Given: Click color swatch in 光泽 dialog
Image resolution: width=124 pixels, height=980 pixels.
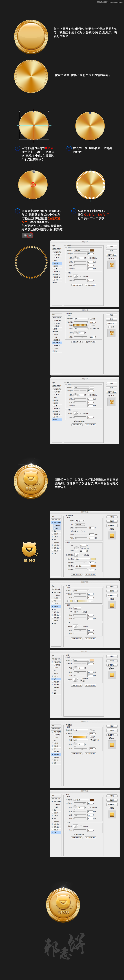Looking at the screenshot, I should tap(92, 660).
